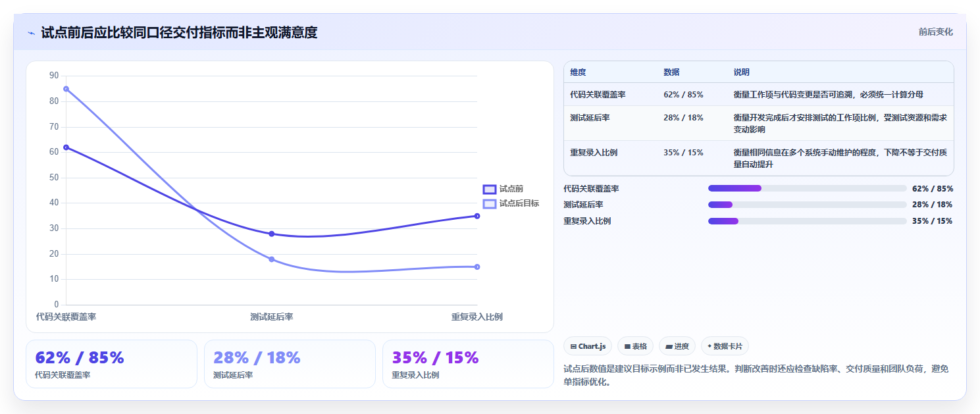Click the 试点后目标 data point at value 18
This screenshot has width=980, height=414.
tap(272, 259)
